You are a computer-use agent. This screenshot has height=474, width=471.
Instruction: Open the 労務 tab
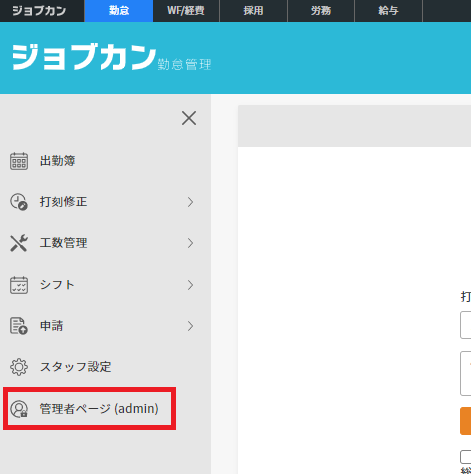pos(321,11)
